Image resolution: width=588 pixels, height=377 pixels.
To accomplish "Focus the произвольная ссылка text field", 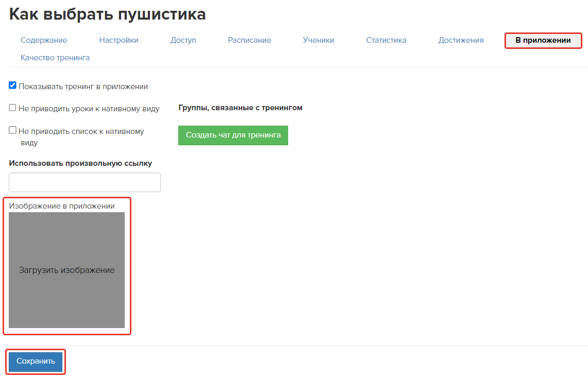I will [x=85, y=182].
